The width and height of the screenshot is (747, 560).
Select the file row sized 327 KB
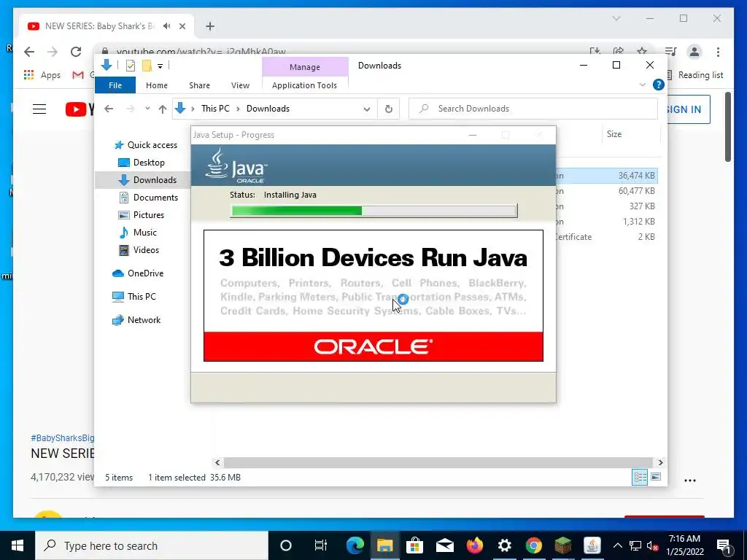(x=606, y=206)
